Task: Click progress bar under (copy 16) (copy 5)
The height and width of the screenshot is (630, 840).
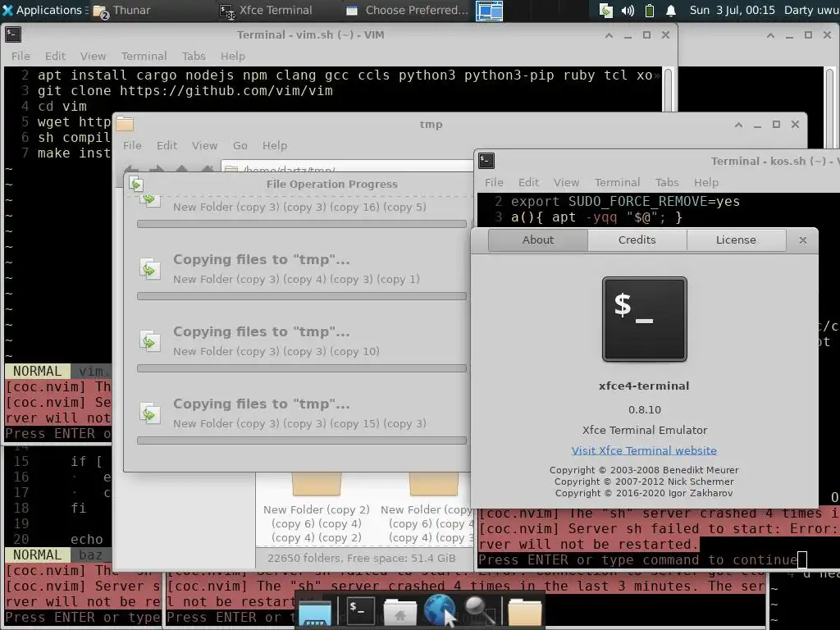Action: [302, 224]
